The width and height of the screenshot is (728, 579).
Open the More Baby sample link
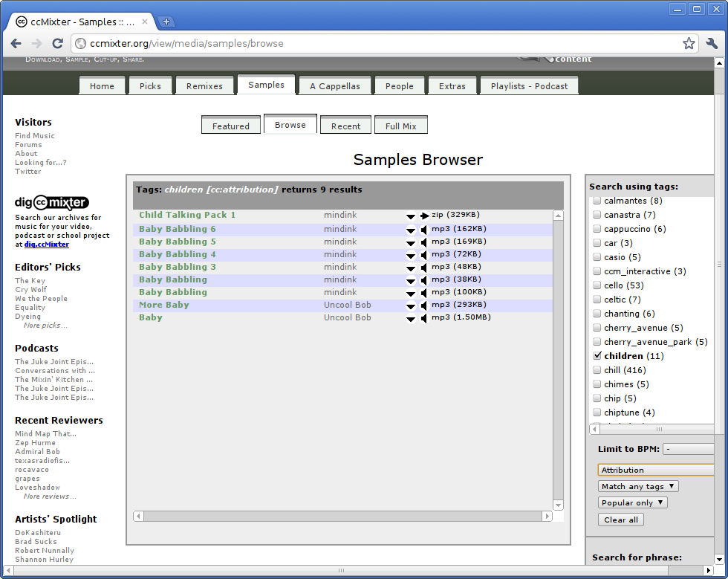click(x=164, y=305)
